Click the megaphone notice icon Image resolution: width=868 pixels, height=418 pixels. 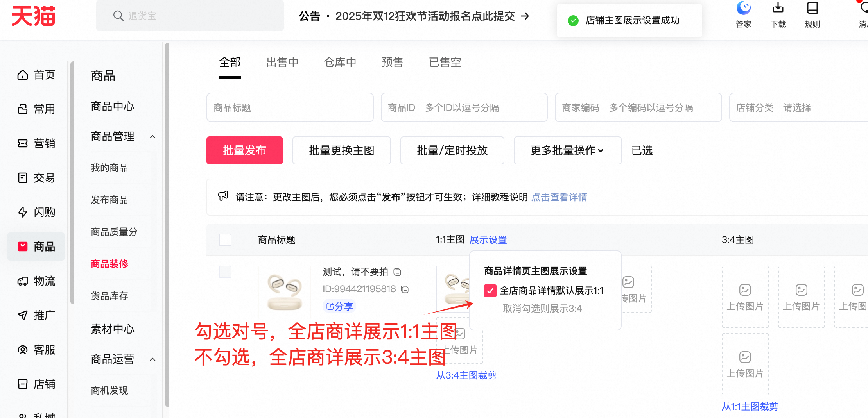pos(223,196)
